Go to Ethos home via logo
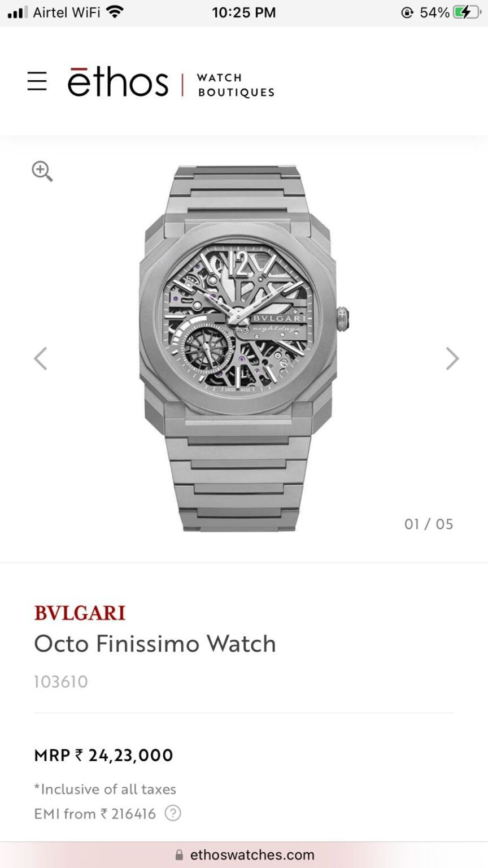Viewport: 488px width, 868px height. pos(117,83)
